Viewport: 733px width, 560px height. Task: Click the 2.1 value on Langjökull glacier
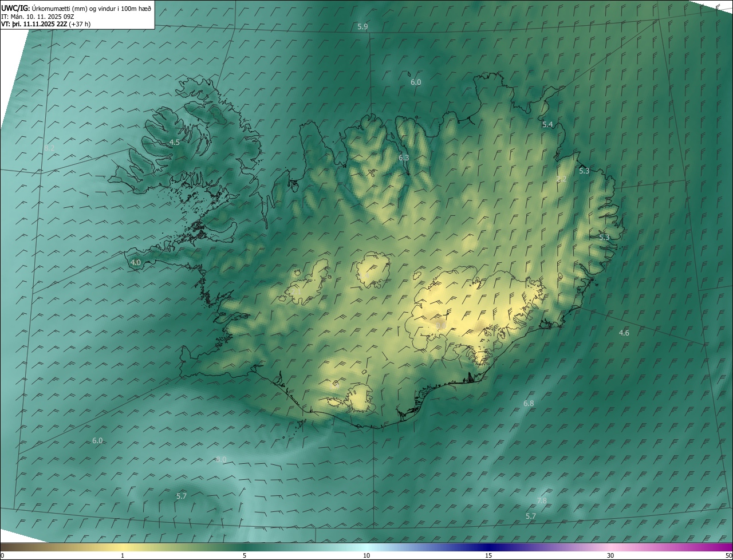click(x=296, y=291)
